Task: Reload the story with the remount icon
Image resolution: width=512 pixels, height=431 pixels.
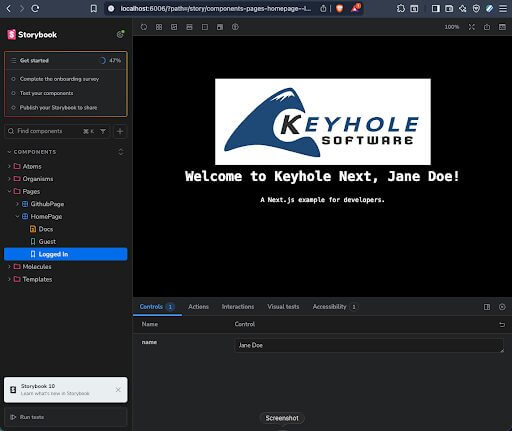Action: pos(144,27)
